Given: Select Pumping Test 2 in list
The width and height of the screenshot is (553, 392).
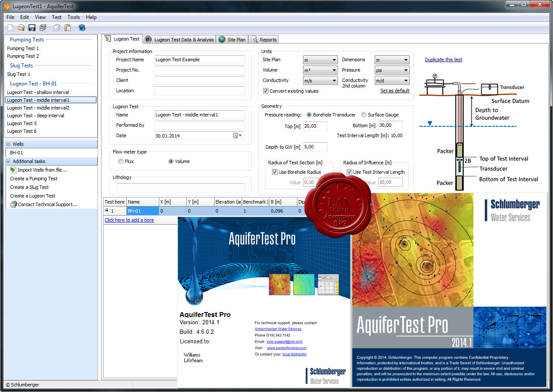Looking at the screenshot, I should (x=23, y=56).
